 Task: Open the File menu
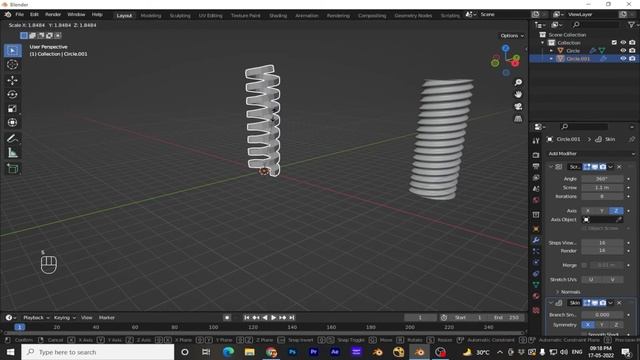pyautogui.click(x=19, y=15)
